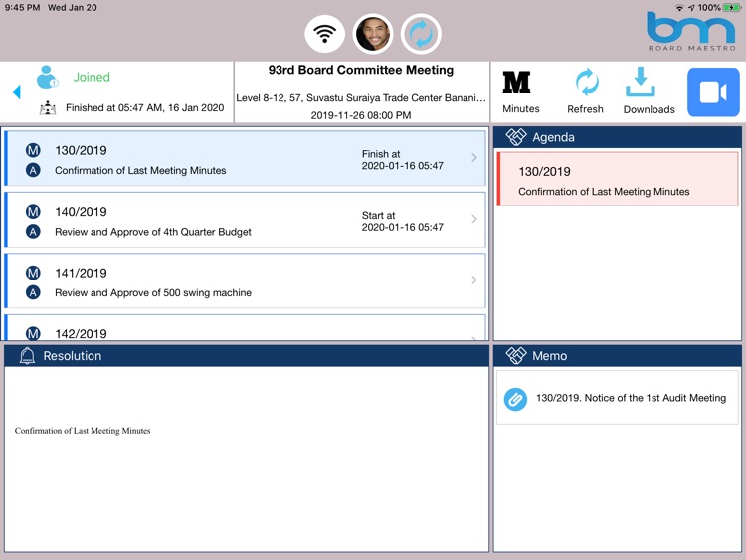Expand agenda 140/2019 with its chevron
The height and width of the screenshot is (560, 746).
pos(474,219)
